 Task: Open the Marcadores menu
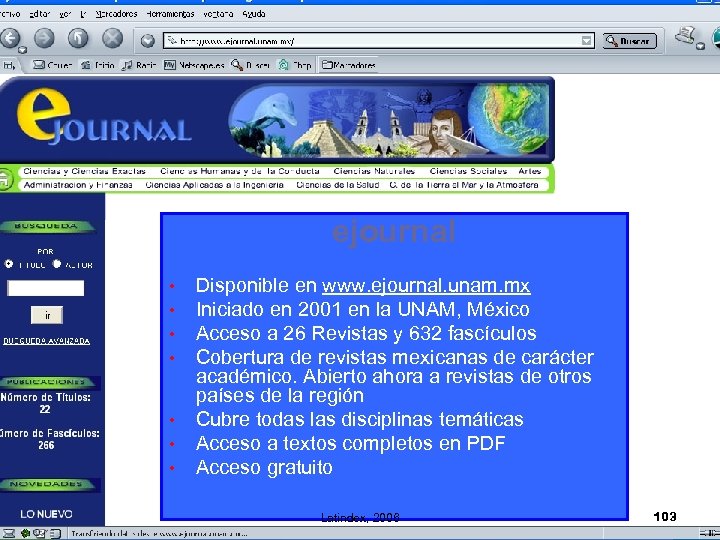point(116,14)
